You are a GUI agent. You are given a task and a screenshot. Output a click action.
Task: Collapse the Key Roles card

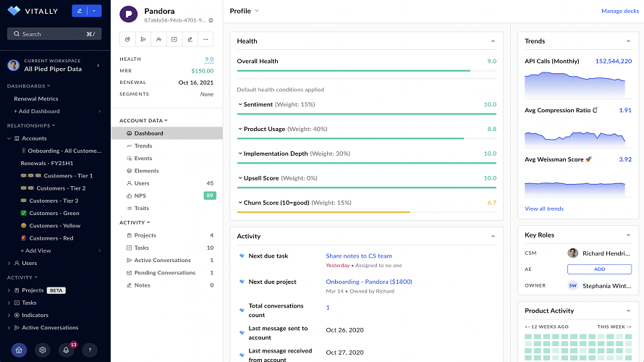click(628, 235)
